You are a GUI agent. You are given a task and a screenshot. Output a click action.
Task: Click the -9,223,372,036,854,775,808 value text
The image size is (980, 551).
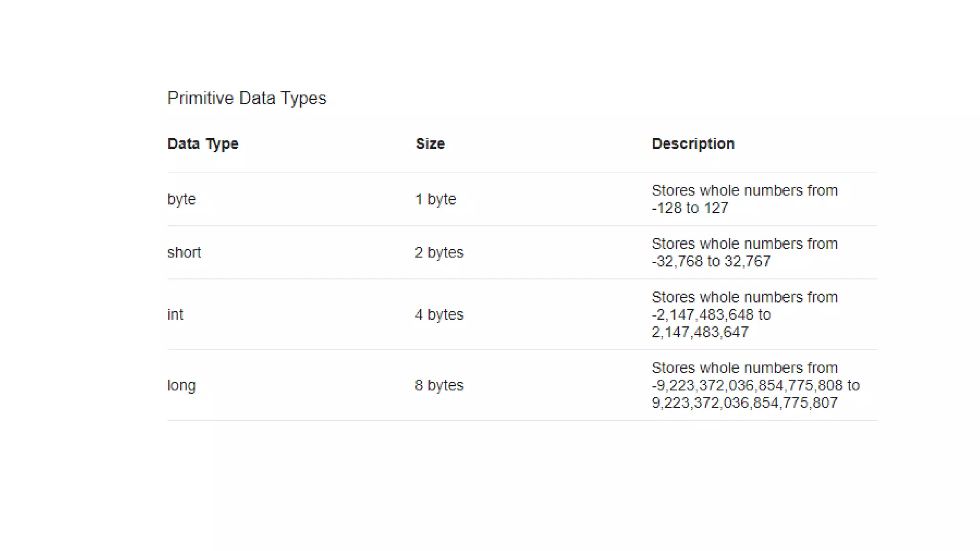(746, 386)
